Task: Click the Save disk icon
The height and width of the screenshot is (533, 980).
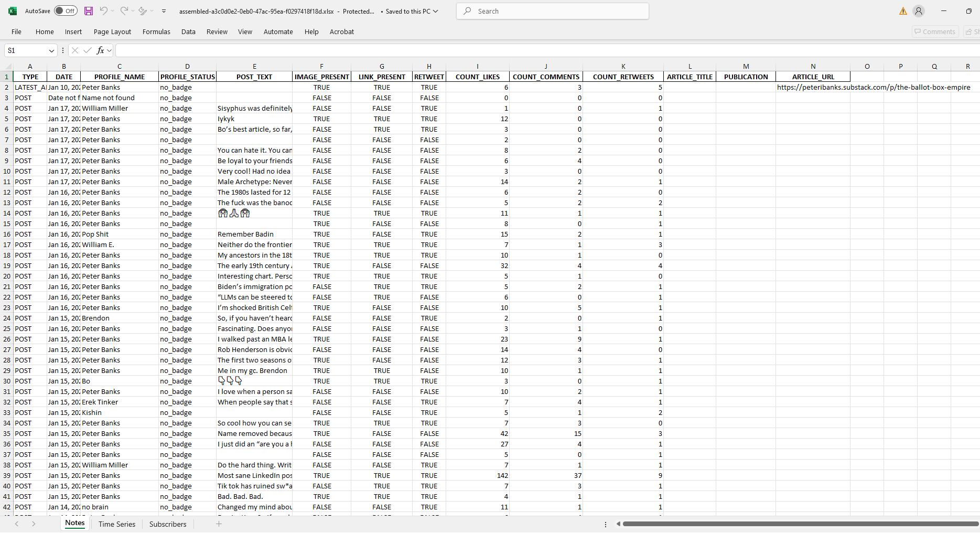Action: click(x=89, y=11)
